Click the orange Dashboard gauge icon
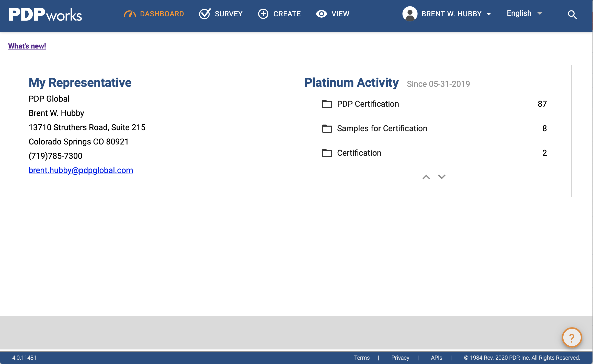 click(x=130, y=14)
